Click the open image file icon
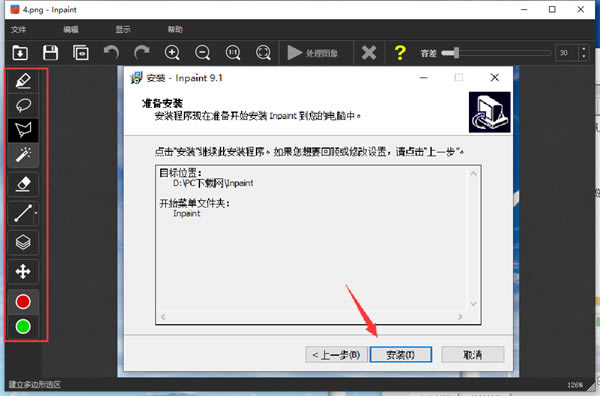This screenshot has height=396, width=600. pos(20,53)
